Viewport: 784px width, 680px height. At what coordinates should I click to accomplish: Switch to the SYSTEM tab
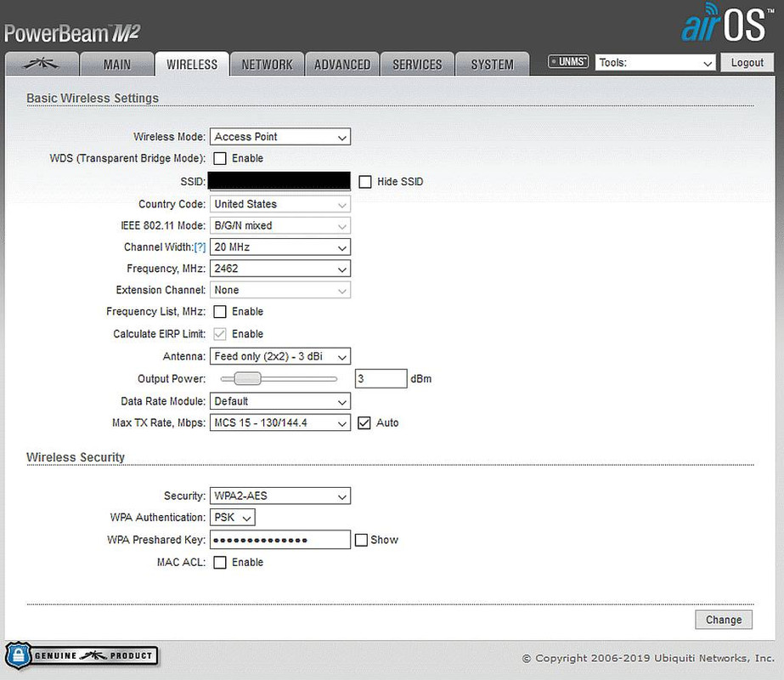(492, 64)
